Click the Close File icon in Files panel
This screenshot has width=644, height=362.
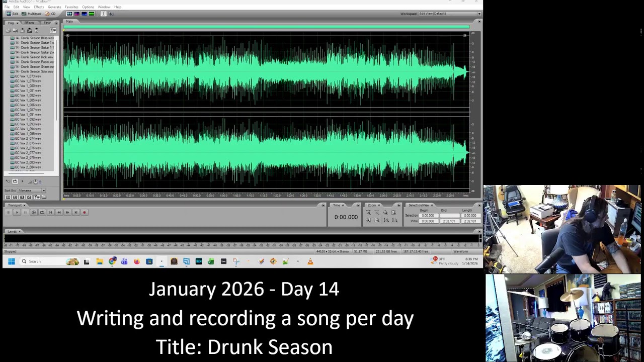pyautogui.click(x=15, y=30)
